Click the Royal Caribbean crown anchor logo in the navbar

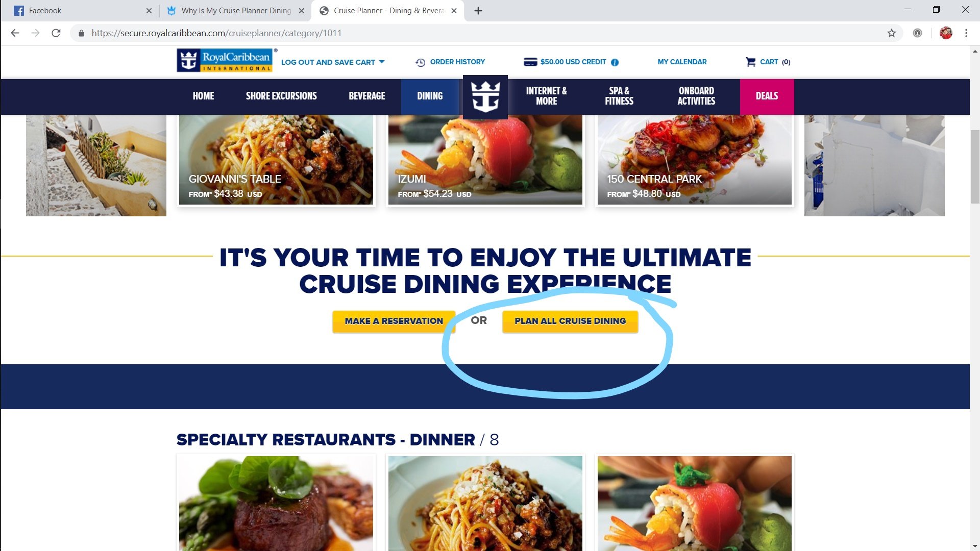pos(485,97)
